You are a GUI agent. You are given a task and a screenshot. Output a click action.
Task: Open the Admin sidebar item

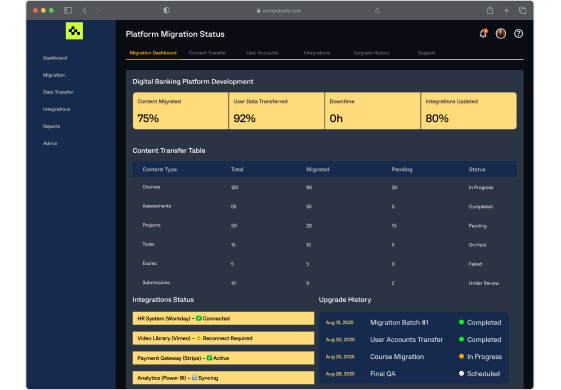coord(50,143)
